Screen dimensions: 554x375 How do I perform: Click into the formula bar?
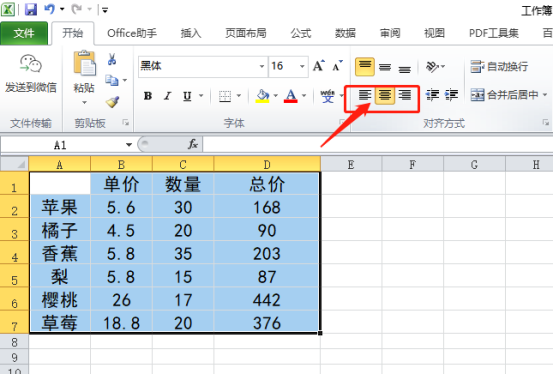(x=378, y=145)
